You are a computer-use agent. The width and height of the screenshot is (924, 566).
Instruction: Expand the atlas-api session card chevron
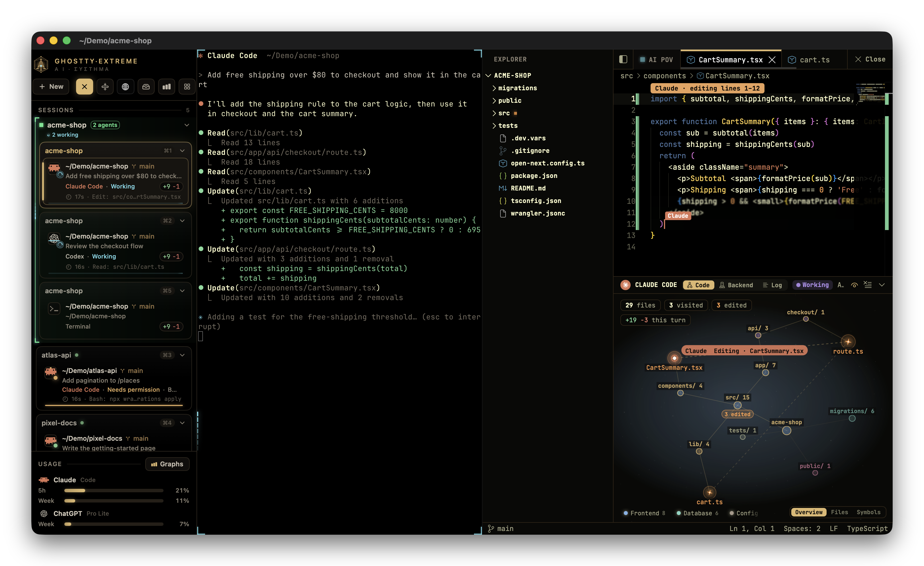click(182, 355)
